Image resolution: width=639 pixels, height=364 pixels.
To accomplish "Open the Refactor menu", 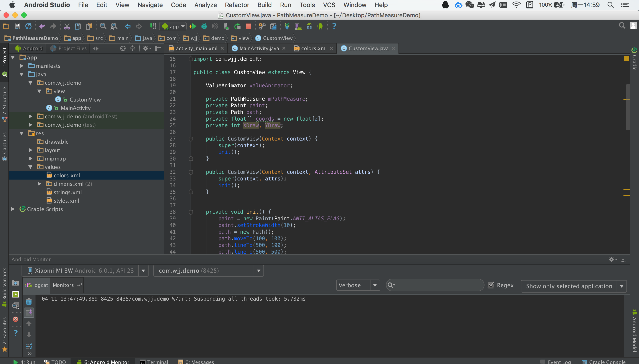I will [237, 5].
